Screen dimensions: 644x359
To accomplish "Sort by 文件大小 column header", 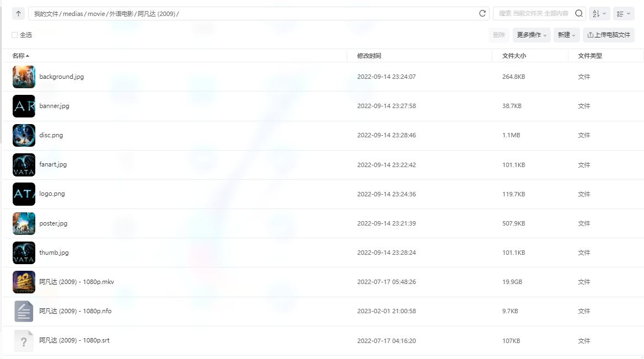I will click(x=514, y=56).
